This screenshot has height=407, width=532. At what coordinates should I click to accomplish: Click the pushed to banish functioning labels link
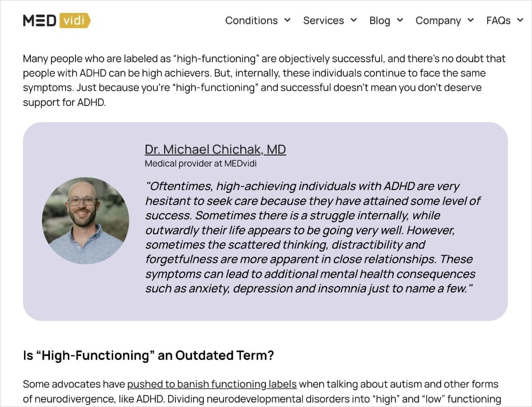tap(212, 384)
